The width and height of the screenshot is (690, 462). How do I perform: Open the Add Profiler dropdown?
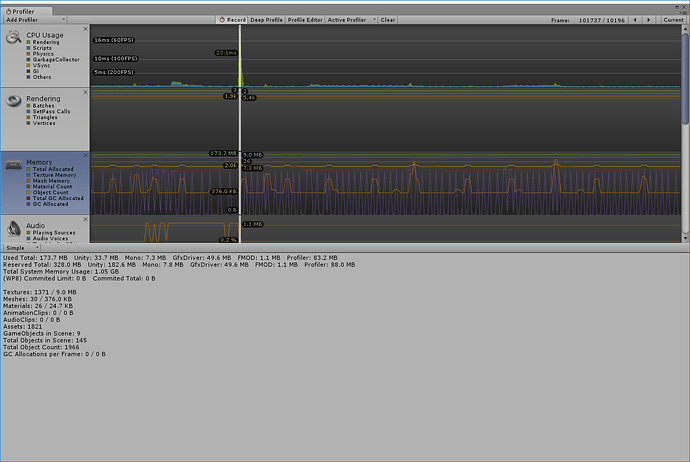(35, 20)
